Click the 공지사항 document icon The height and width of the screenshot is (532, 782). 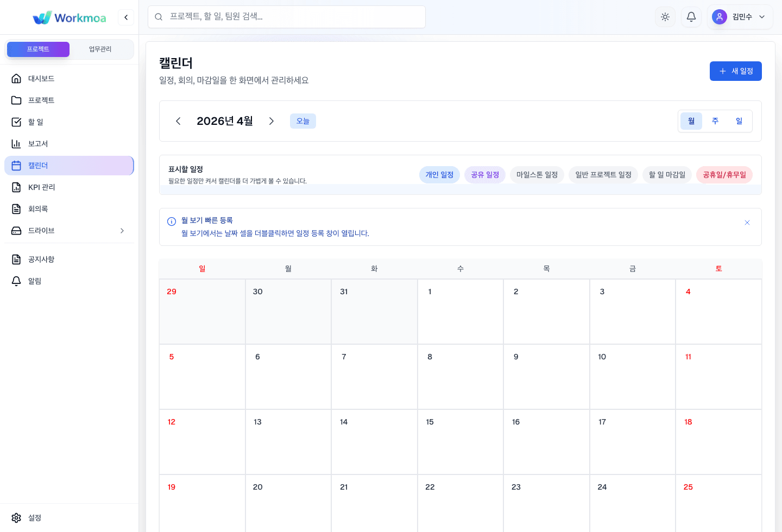(16, 259)
